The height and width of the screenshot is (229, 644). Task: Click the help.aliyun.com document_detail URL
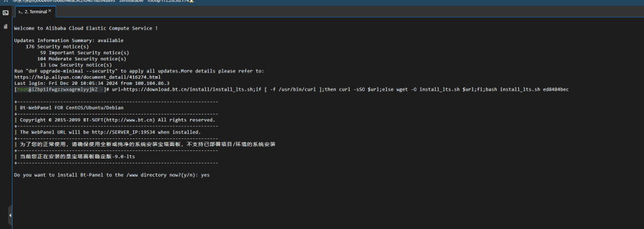pos(87,77)
